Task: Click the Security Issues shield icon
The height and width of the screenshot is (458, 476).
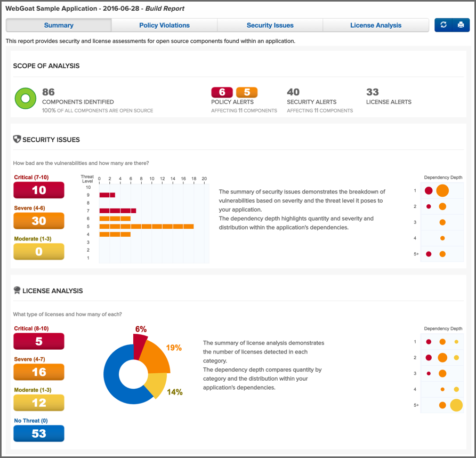Action: point(17,139)
